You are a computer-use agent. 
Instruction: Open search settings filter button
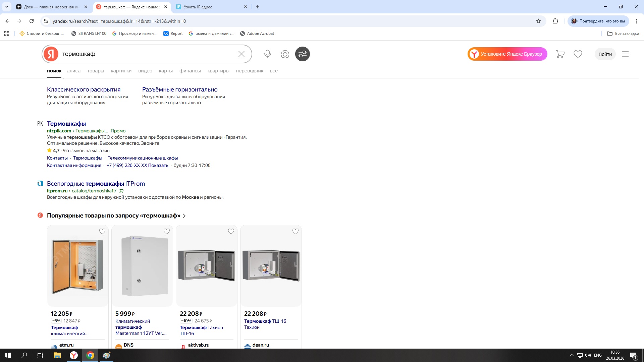pyautogui.click(x=302, y=54)
